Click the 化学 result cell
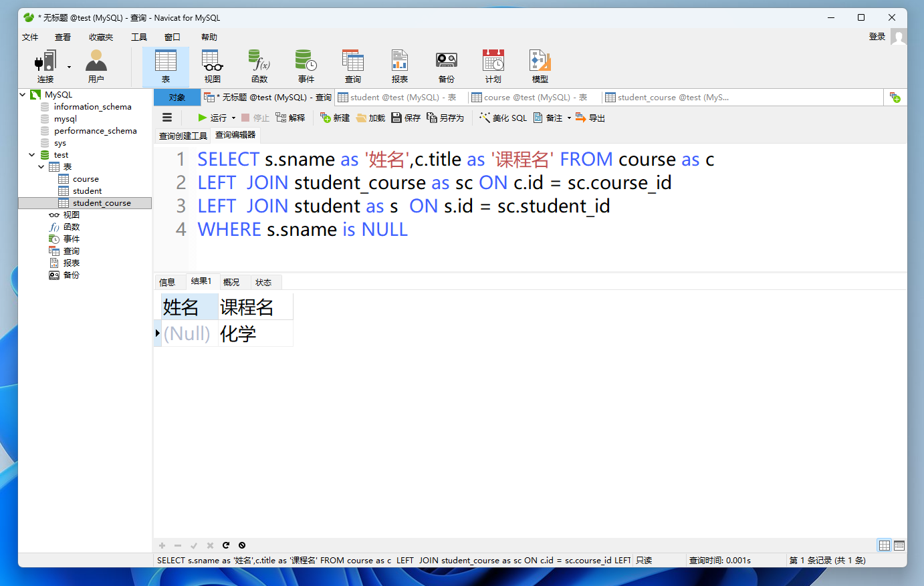The image size is (924, 586). point(255,333)
